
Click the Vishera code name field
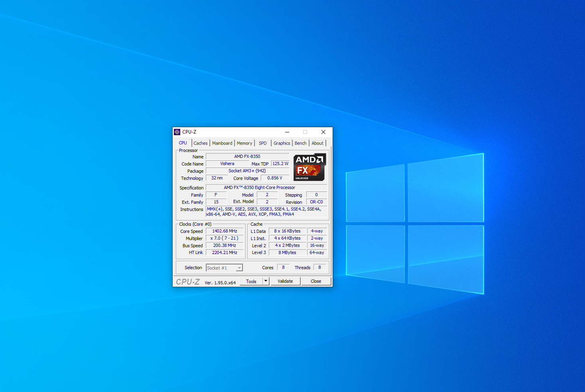227,163
